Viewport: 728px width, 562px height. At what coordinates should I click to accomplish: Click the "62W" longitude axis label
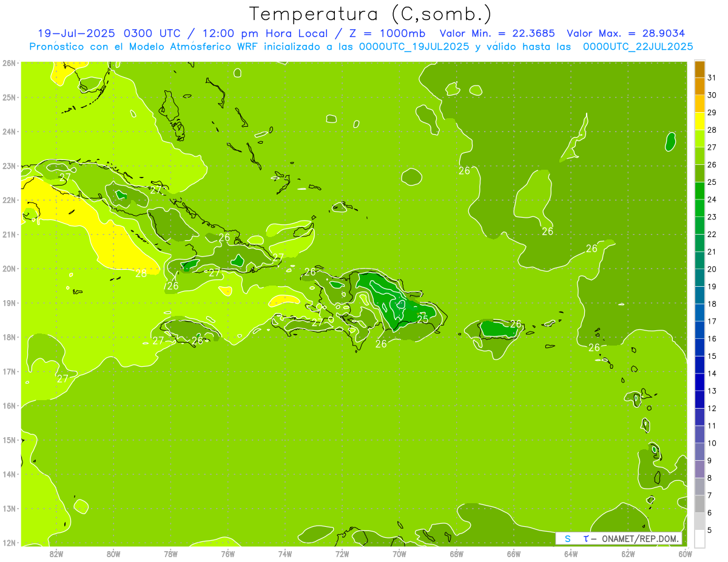(x=629, y=554)
